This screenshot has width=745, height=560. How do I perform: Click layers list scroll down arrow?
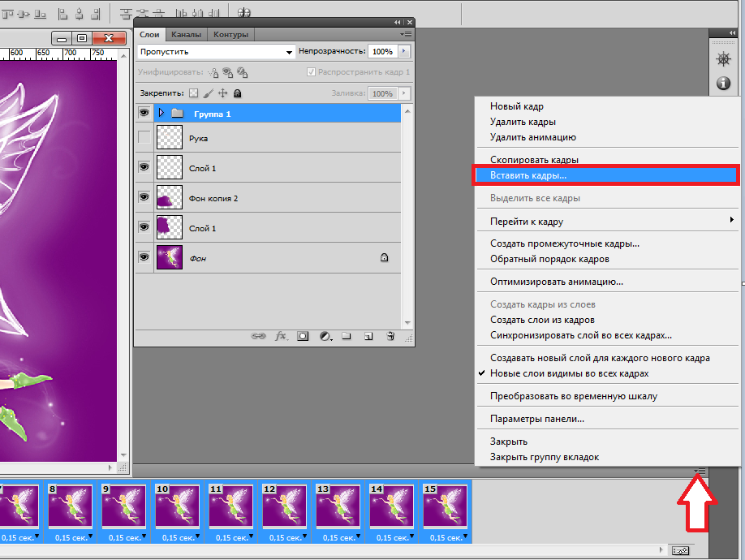click(x=407, y=323)
